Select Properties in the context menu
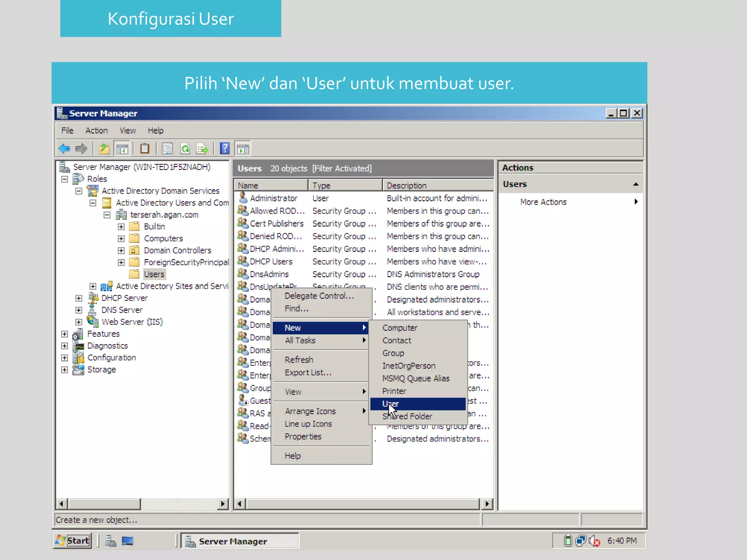The width and height of the screenshot is (747, 560). [321, 436]
